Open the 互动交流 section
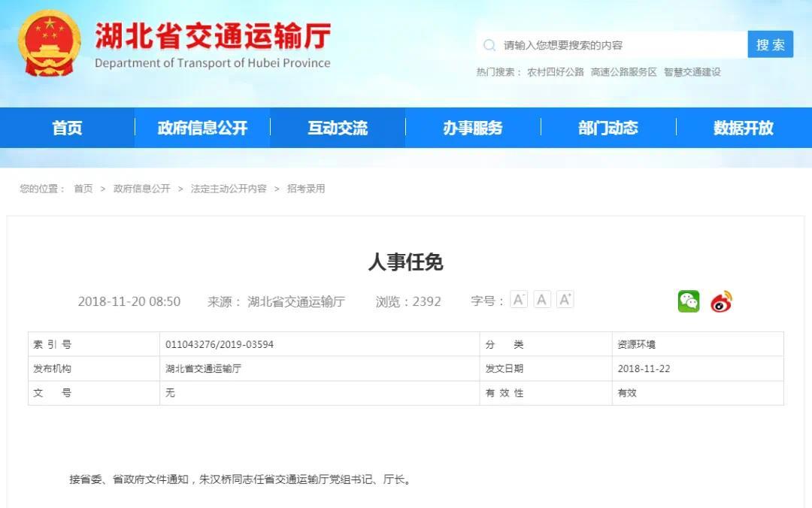 coord(337,128)
